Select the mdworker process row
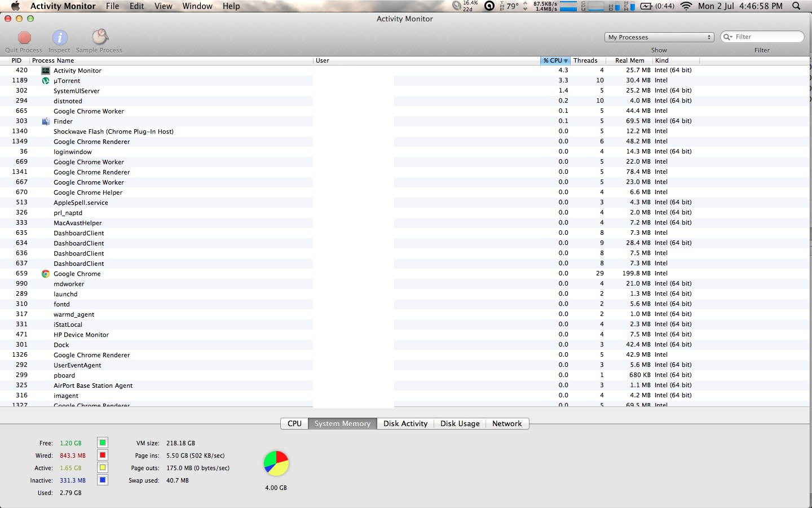 [406, 284]
